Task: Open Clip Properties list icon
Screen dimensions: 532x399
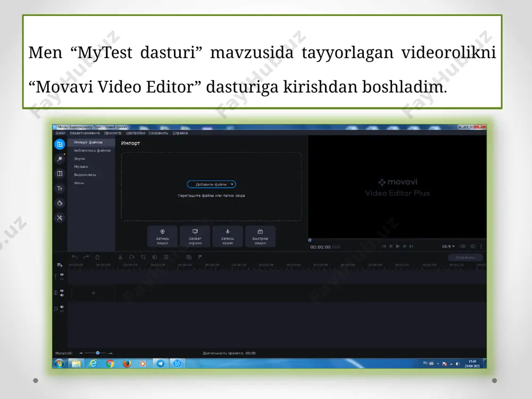Action: point(166,257)
